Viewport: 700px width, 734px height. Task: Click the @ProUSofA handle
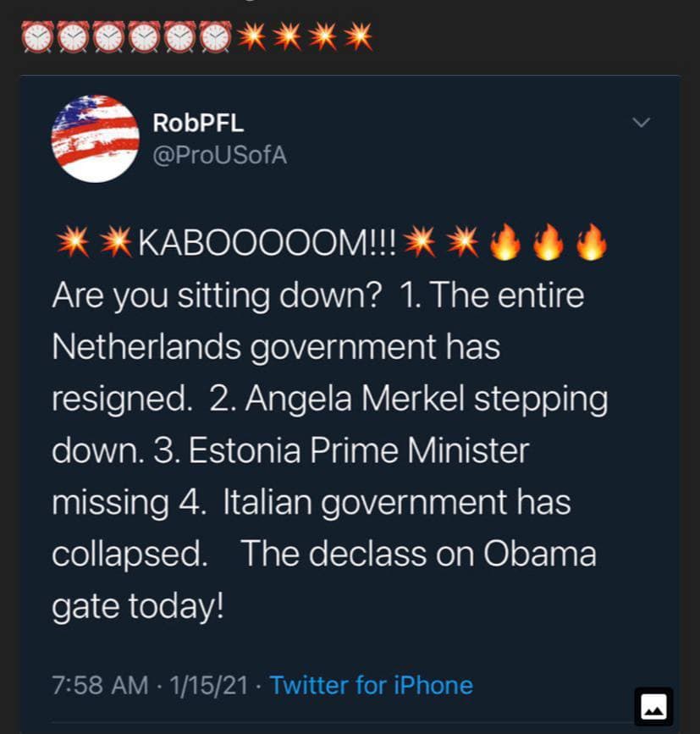[219, 156]
